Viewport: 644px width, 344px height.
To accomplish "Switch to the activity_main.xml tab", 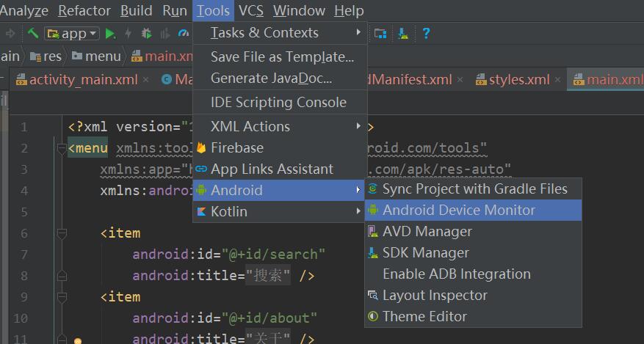I will click(x=77, y=79).
